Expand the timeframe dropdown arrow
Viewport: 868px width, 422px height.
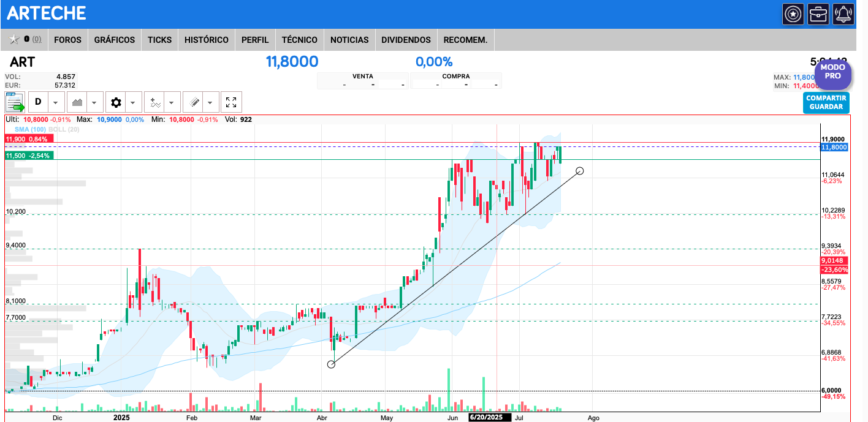pyautogui.click(x=56, y=102)
